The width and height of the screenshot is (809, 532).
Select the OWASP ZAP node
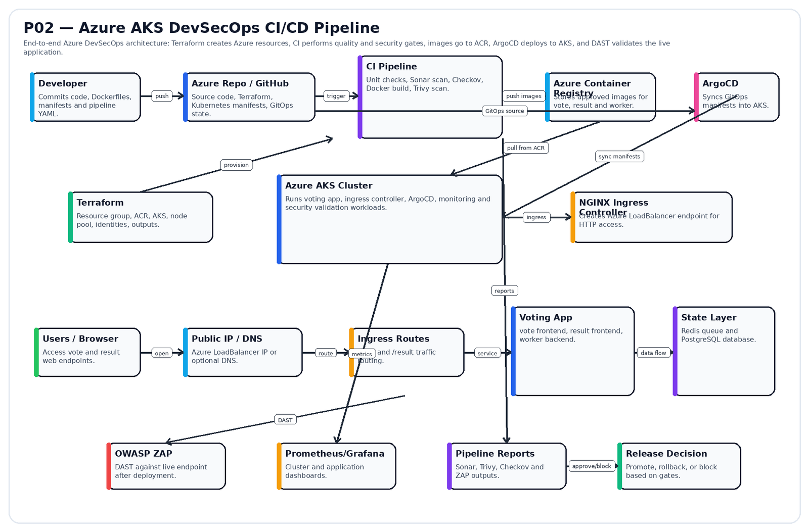(166, 466)
